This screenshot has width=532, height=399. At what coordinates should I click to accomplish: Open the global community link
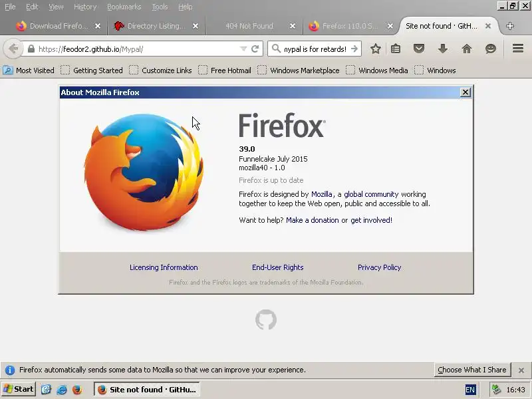click(371, 194)
